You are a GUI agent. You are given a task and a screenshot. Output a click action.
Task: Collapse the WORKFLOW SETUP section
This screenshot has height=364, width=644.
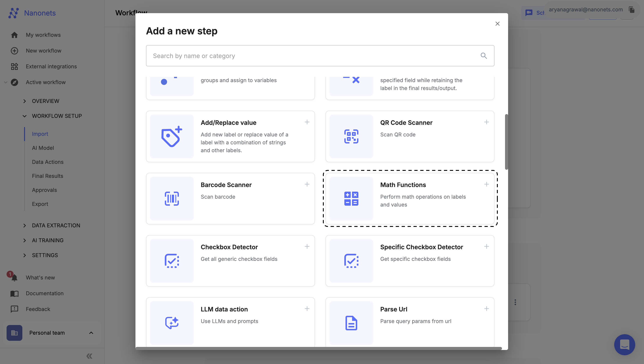(x=25, y=116)
